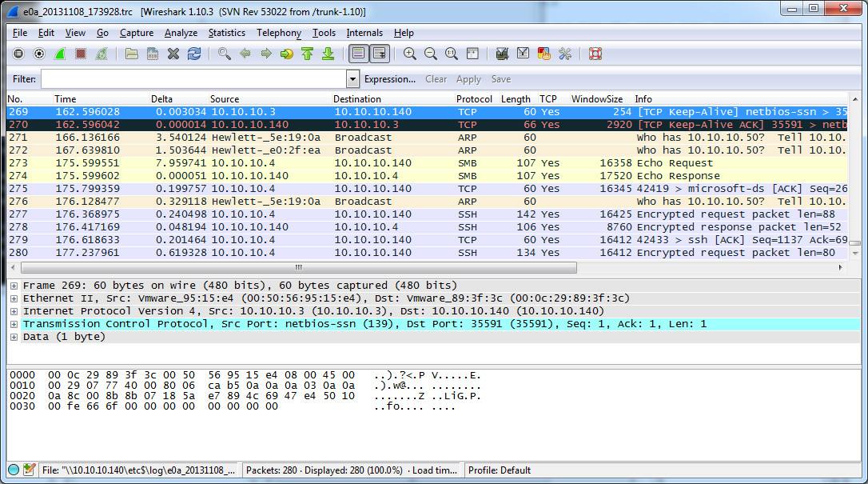Click expert info status circle

click(x=14, y=470)
